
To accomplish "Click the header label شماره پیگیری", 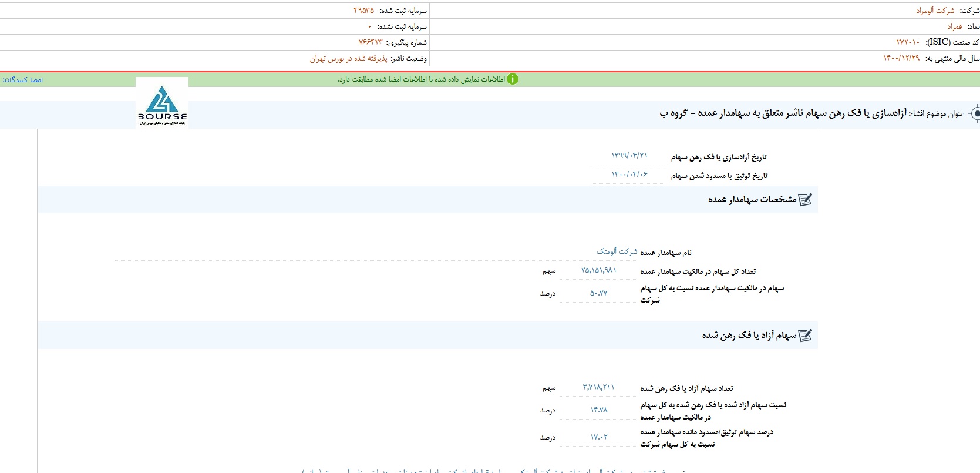I will (x=407, y=42).
